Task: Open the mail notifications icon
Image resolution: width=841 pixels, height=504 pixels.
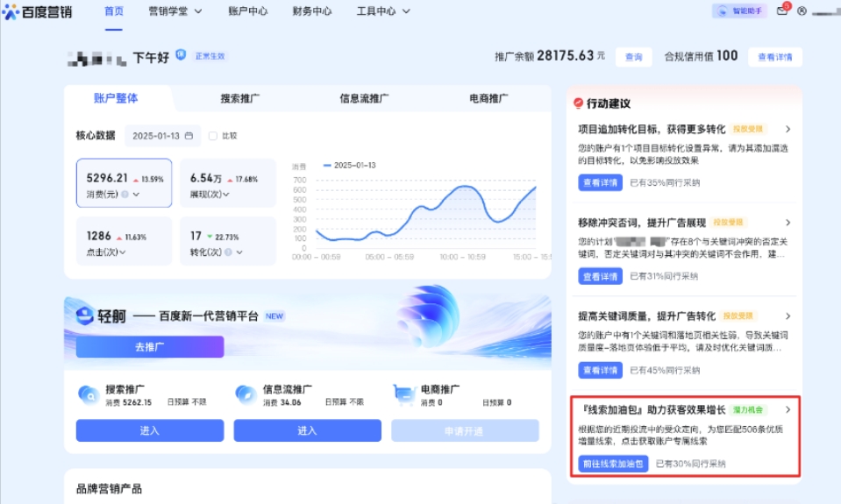Action: point(782,11)
